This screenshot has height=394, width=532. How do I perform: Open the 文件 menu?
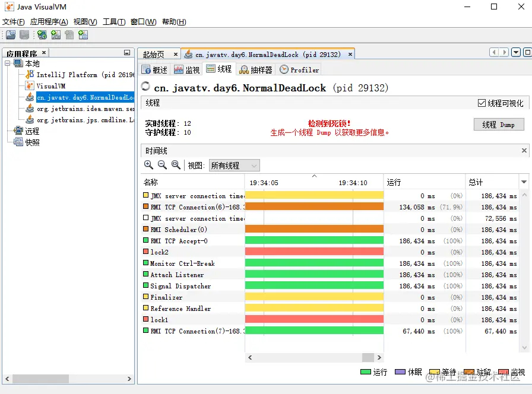(13, 22)
